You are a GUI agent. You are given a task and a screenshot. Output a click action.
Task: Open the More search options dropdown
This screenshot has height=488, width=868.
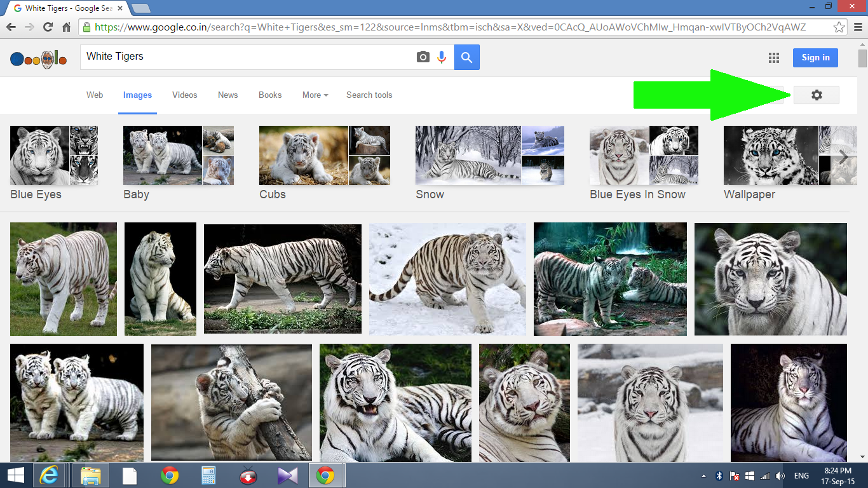point(315,95)
